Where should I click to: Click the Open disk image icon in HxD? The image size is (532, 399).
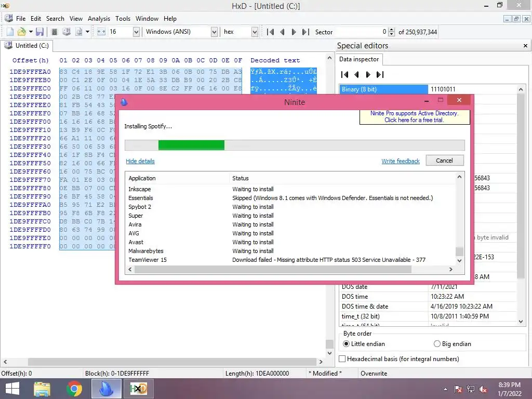click(79, 32)
